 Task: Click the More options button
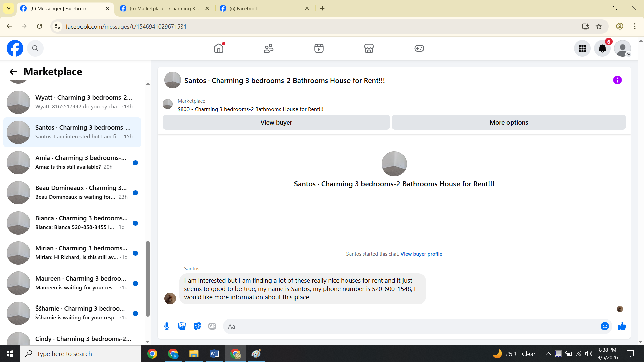(508, 122)
